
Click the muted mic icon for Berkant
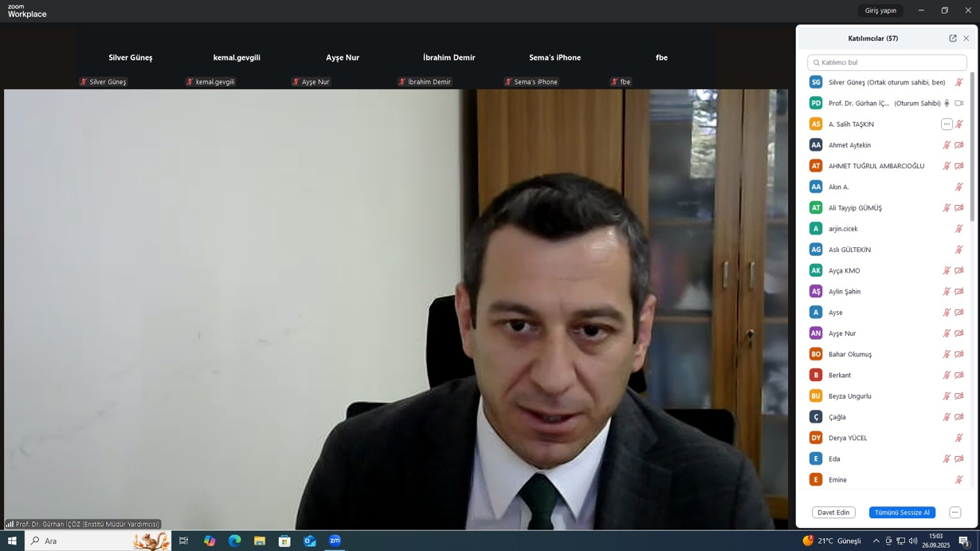[947, 376]
